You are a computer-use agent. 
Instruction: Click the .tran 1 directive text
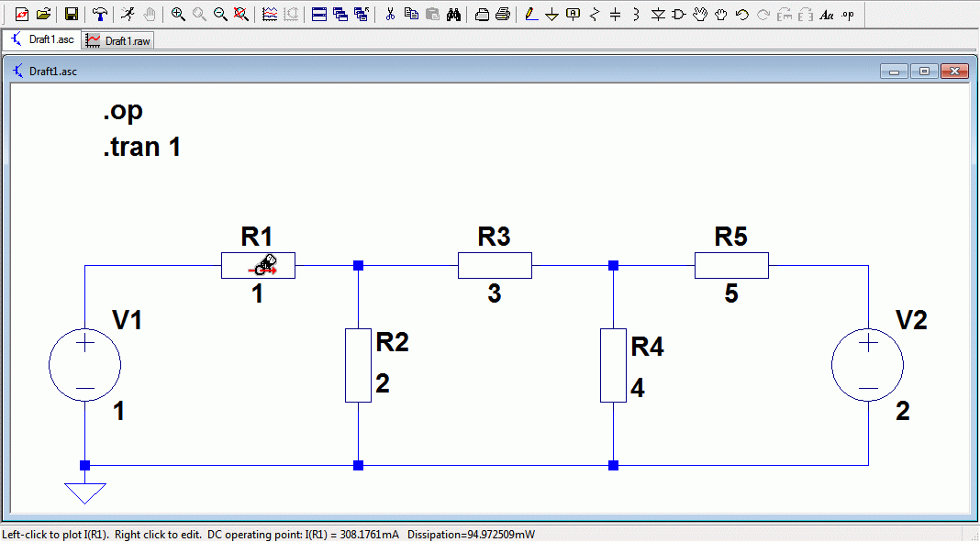142,148
